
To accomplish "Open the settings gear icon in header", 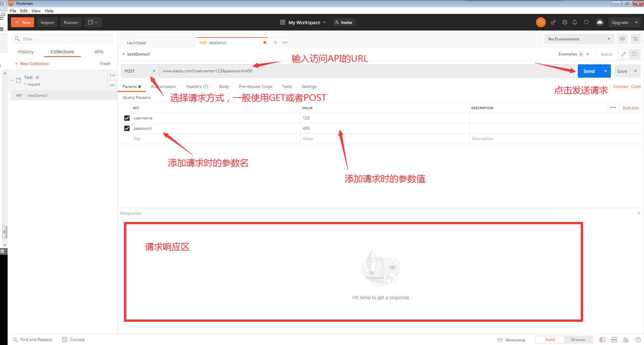I will point(565,22).
